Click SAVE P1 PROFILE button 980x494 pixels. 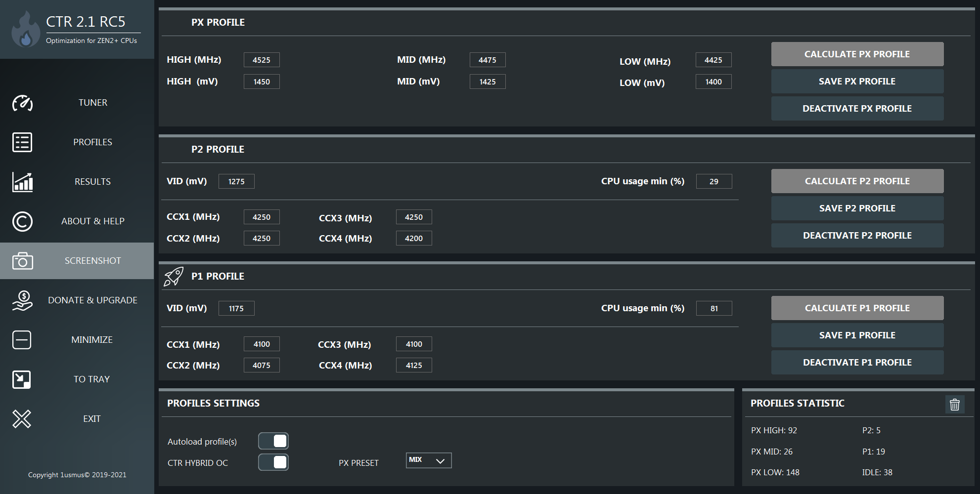(857, 335)
